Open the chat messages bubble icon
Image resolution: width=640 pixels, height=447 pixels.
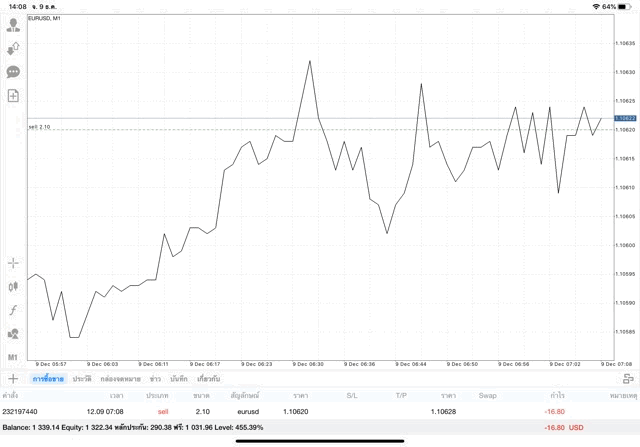tap(13, 72)
